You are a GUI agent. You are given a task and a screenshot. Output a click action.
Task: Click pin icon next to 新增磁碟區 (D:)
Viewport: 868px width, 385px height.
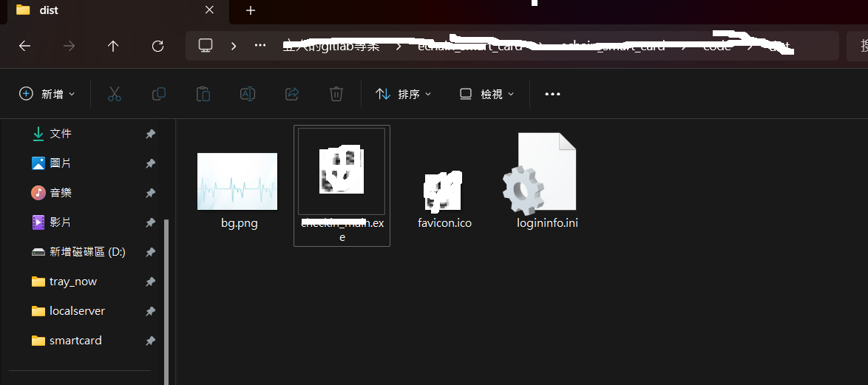(150, 252)
